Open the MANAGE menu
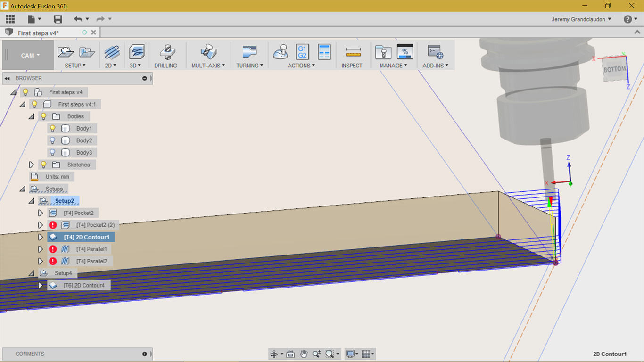The height and width of the screenshot is (362, 644). [393, 66]
